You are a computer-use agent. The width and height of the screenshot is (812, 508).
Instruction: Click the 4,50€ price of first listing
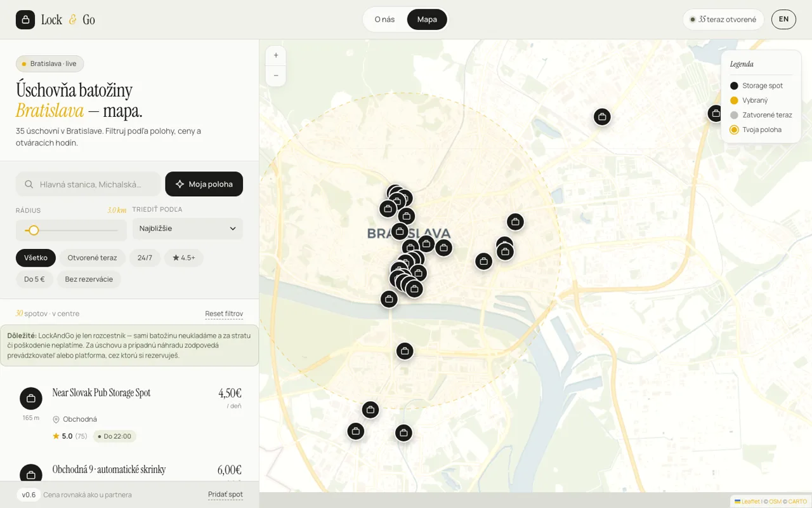230,393
